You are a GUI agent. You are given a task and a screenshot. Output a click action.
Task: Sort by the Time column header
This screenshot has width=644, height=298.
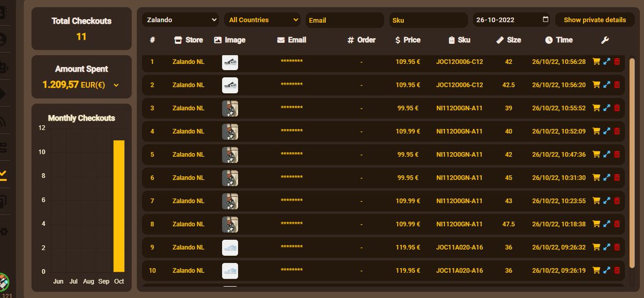(559, 40)
